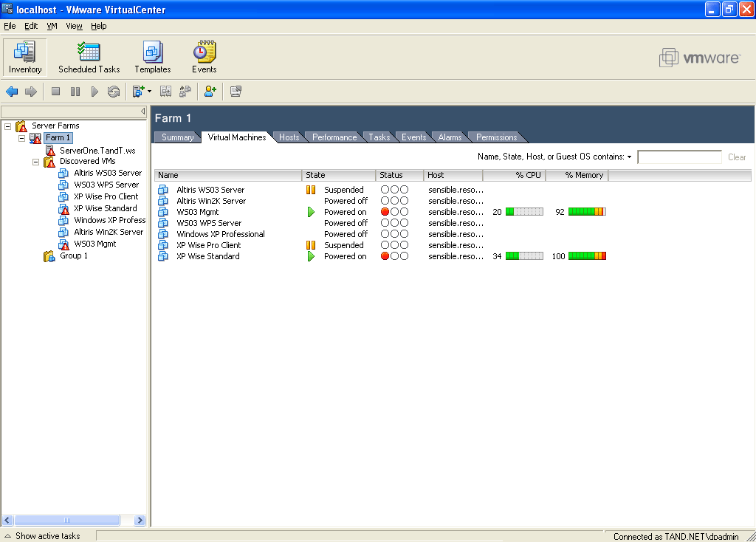The height and width of the screenshot is (542, 756).
Task: Open the New item dropdown arrow in toolbar
Action: coord(149,92)
